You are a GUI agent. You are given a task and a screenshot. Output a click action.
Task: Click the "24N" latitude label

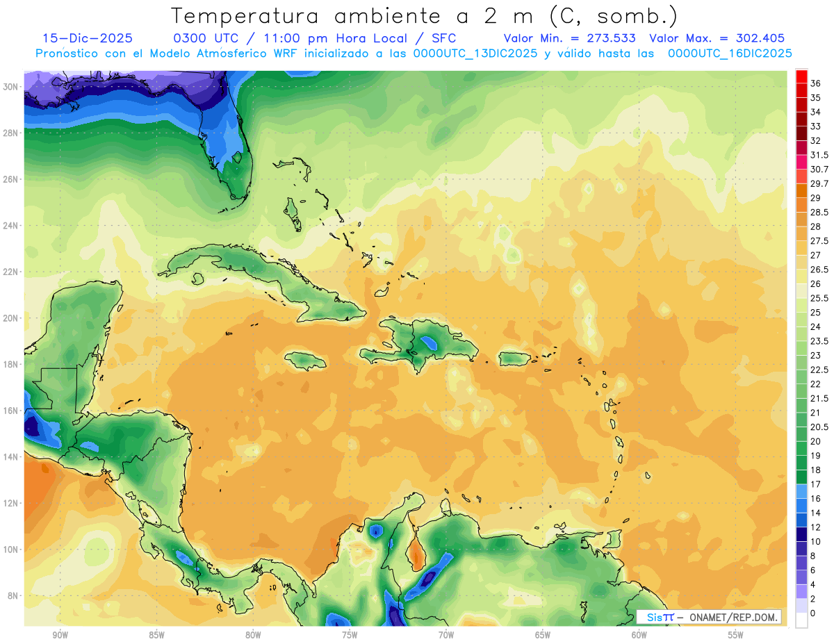point(10,226)
